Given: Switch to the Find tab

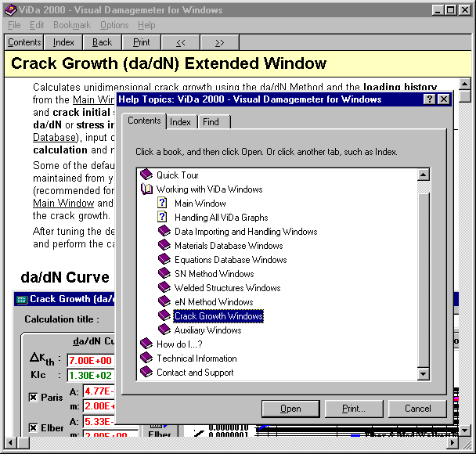Looking at the screenshot, I should 214,122.
